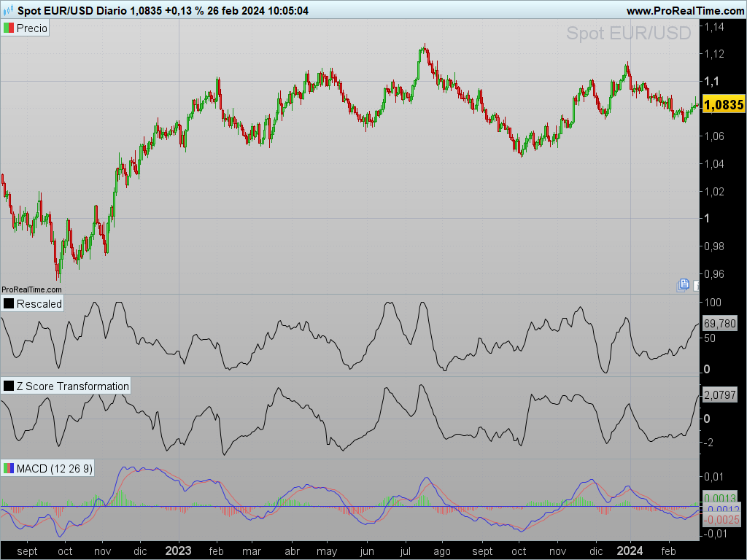Click the multicolor MACD legend icon

point(9,468)
